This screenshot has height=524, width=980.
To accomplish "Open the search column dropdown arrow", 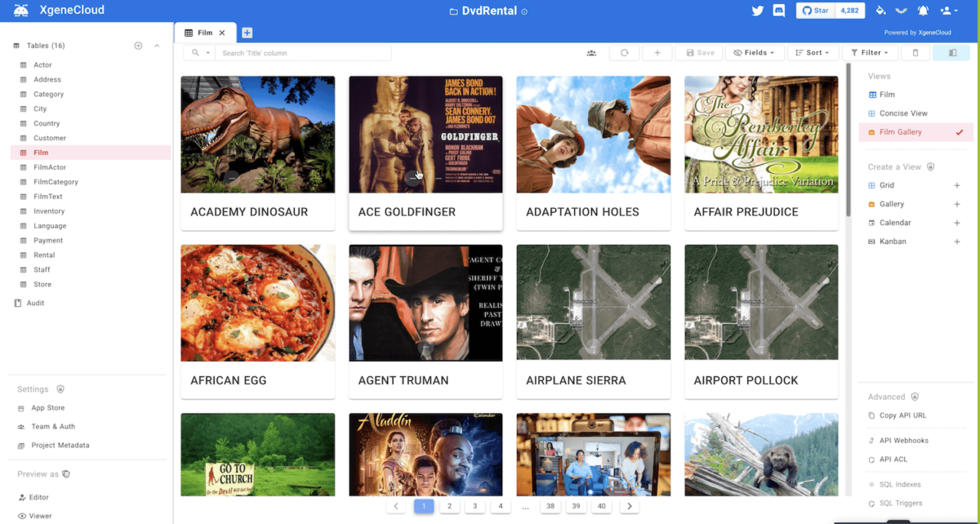I will pos(208,53).
